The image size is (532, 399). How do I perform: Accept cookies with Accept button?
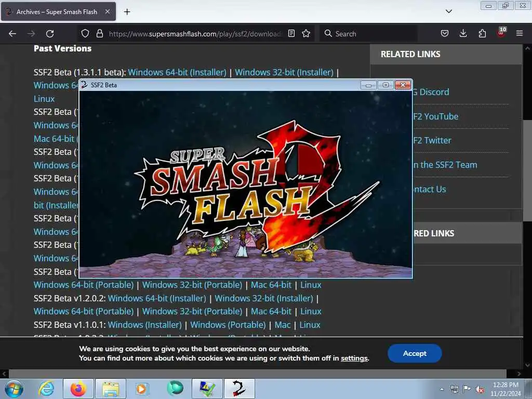click(415, 353)
